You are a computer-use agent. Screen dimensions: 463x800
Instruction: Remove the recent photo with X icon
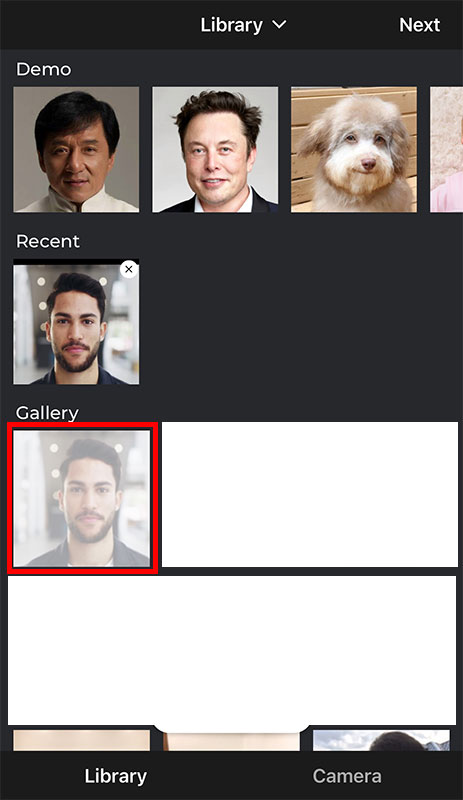[x=129, y=269]
